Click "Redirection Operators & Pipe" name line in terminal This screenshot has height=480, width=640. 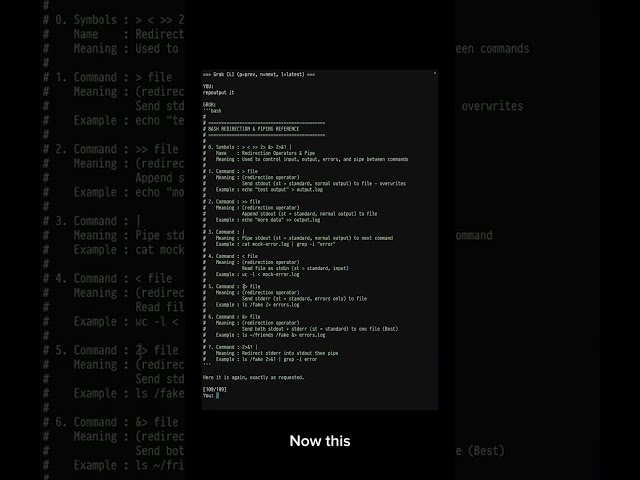[x=278, y=153]
